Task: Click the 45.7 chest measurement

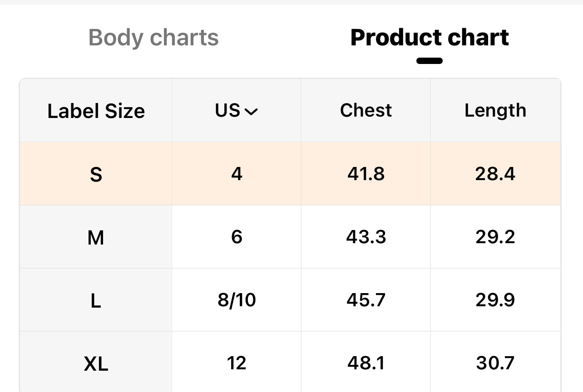Action: coord(366,300)
